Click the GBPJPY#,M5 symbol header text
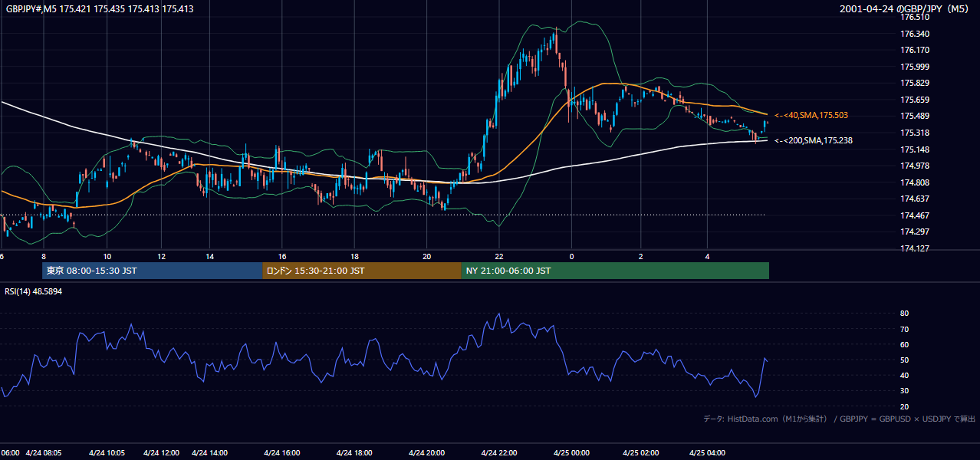Viewport: 980px width, 460px height. click(x=100, y=9)
